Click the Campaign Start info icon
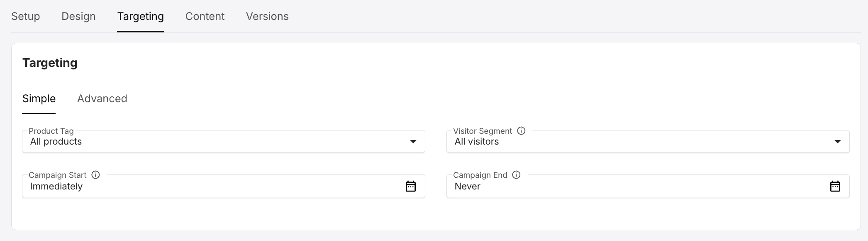 pos(96,175)
